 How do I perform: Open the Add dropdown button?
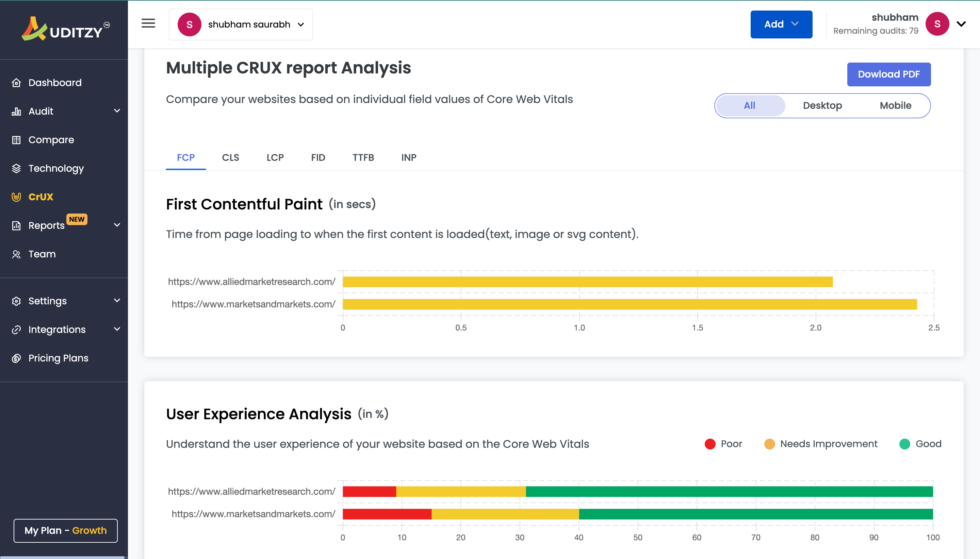(x=781, y=24)
